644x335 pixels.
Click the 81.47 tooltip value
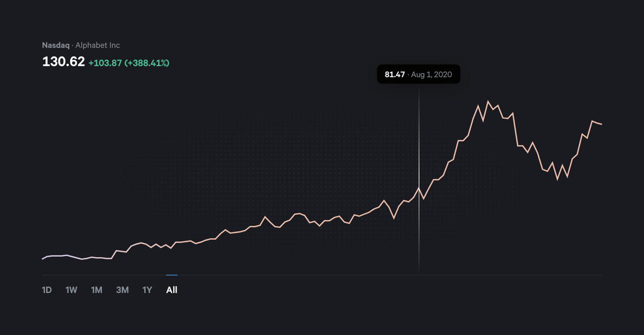click(393, 74)
